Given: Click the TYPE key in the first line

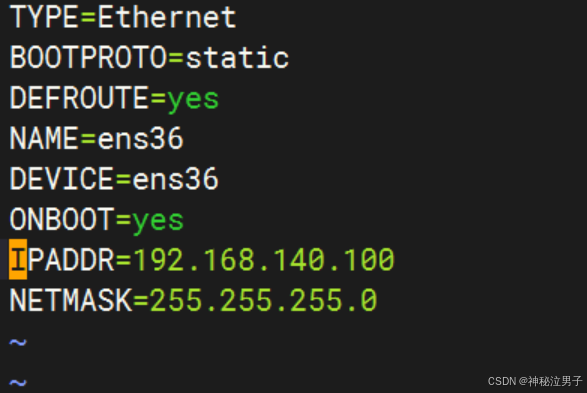Looking at the screenshot, I should (44, 17).
